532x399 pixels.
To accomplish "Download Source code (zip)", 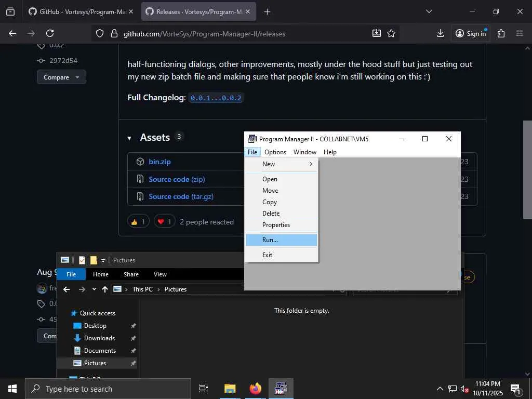I will (x=177, y=179).
